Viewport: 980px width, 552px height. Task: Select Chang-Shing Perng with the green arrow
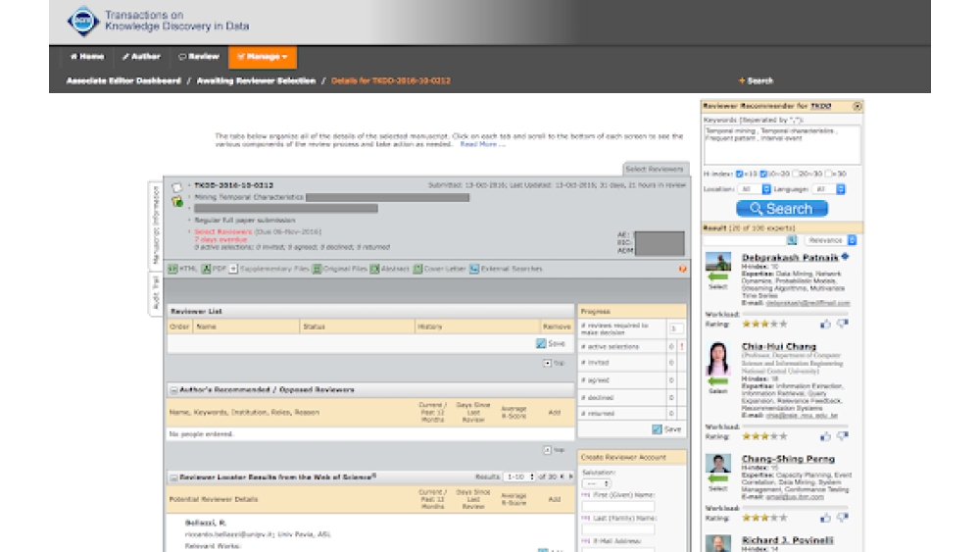(x=718, y=478)
